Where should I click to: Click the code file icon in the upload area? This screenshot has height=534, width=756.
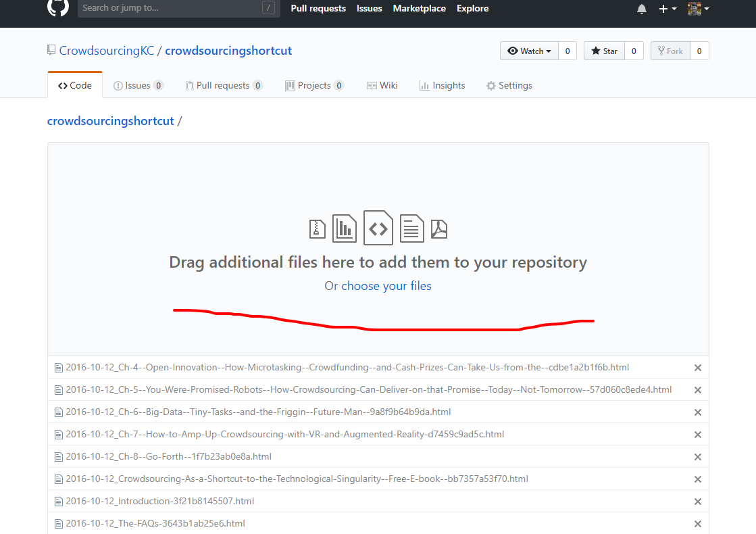378,228
